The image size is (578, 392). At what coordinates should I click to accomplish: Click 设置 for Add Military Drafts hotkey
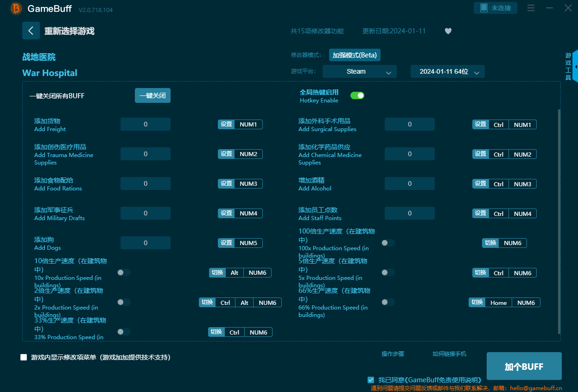pos(226,213)
